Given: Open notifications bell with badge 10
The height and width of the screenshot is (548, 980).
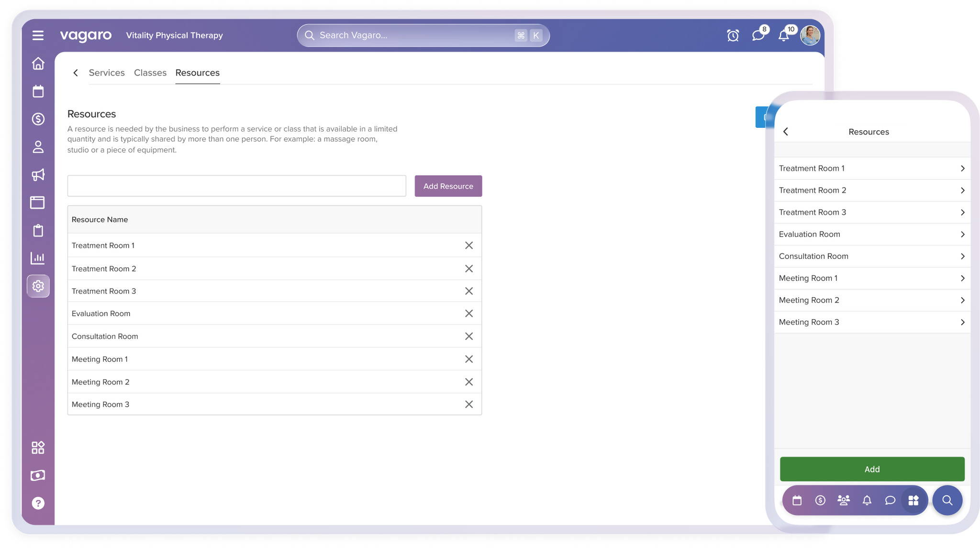Looking at the screenshot, I should pyautogui.click(x=783, y=35).
